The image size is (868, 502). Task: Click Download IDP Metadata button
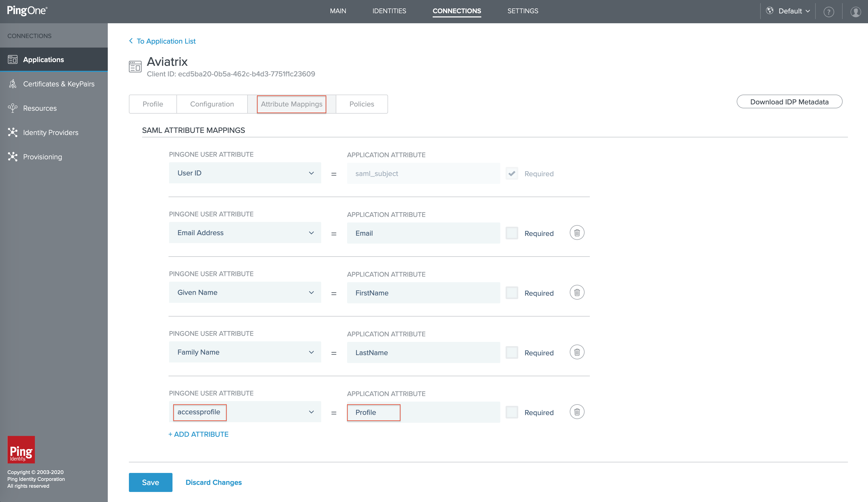pyautogui.click(x=790, y=101)
